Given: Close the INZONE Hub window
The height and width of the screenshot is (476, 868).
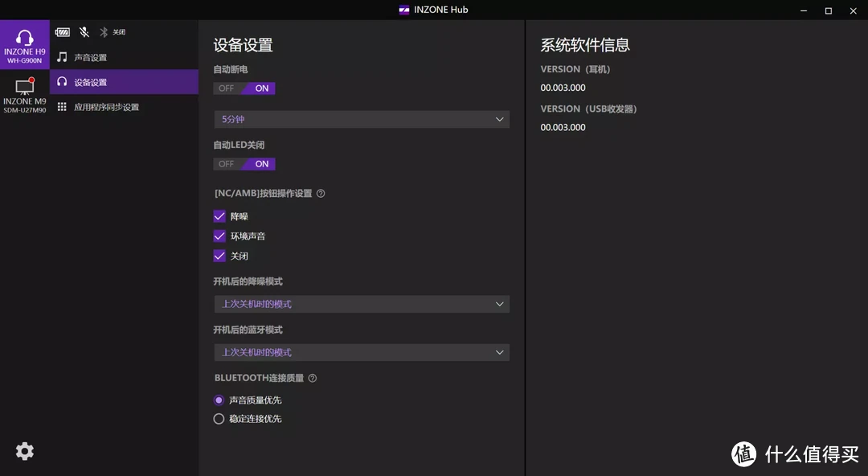Looking at the screenshot, I should pyautogui.click(x=853, y=10).
